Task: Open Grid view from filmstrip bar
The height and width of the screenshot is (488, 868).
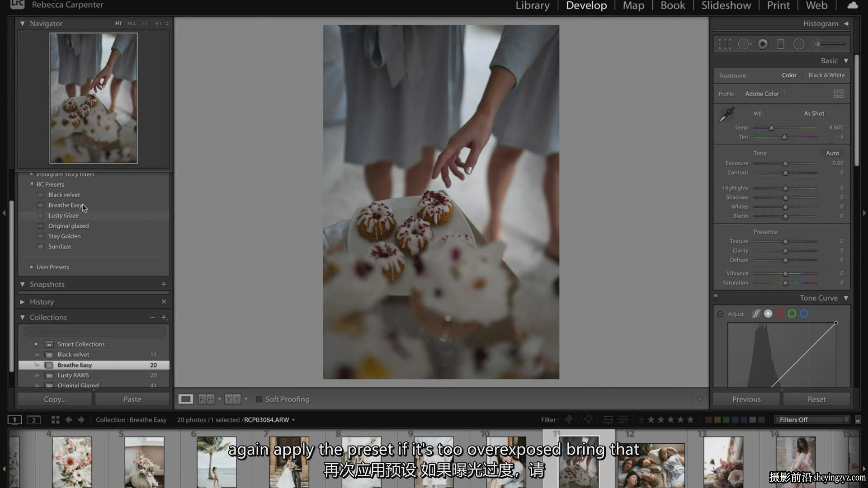Action: click(x=55, y=420)
